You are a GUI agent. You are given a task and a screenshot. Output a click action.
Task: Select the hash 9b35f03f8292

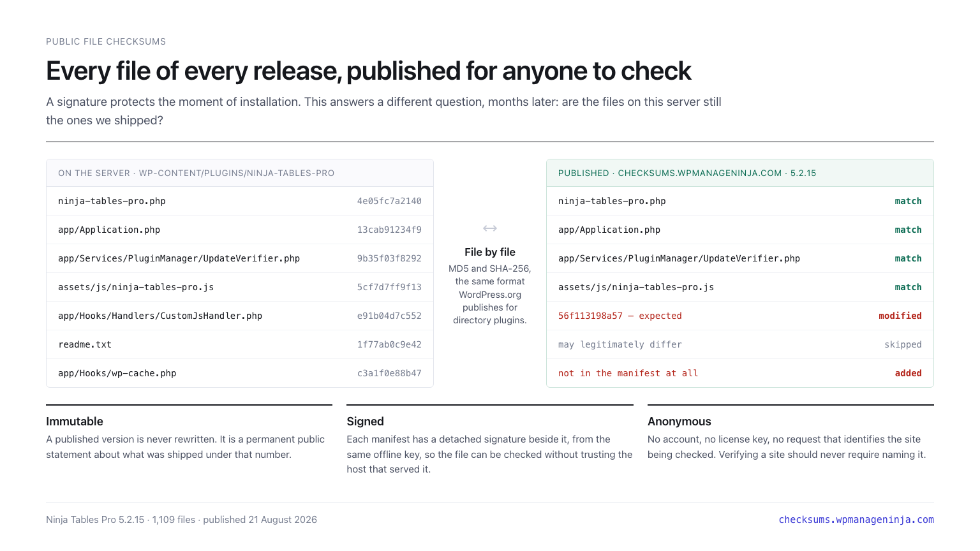click(x=389, y=258)
